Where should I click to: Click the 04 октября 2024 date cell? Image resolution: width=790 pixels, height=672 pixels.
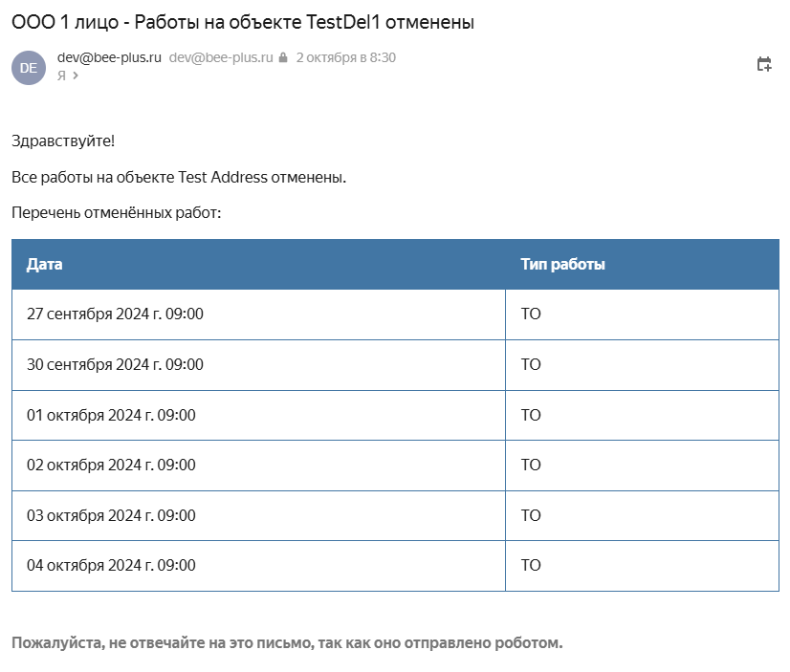111,565
